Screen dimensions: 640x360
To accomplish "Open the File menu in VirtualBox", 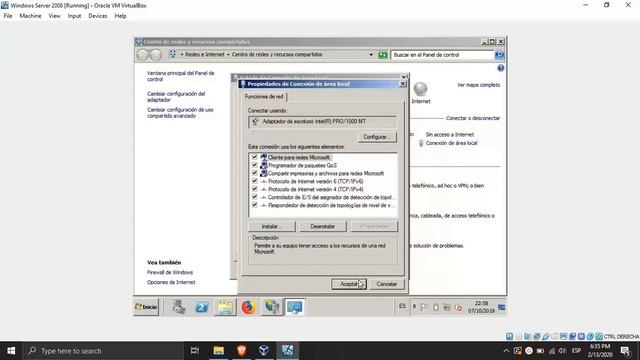I will (8, 16).
